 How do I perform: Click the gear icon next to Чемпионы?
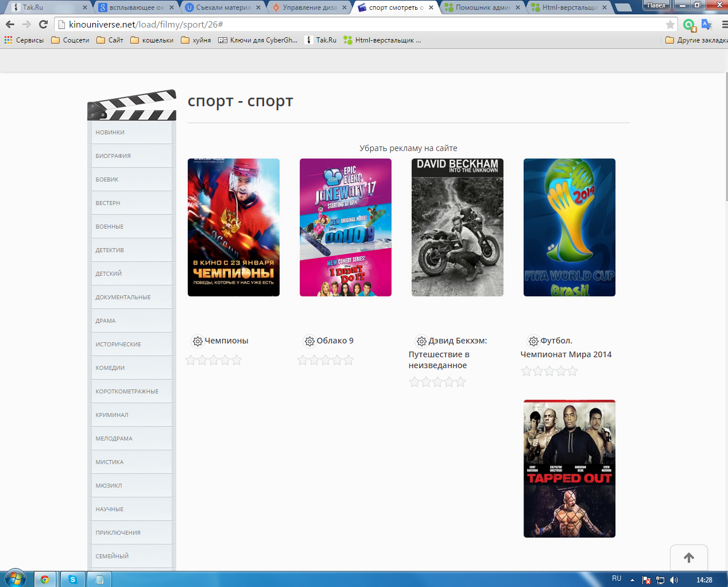198,341
